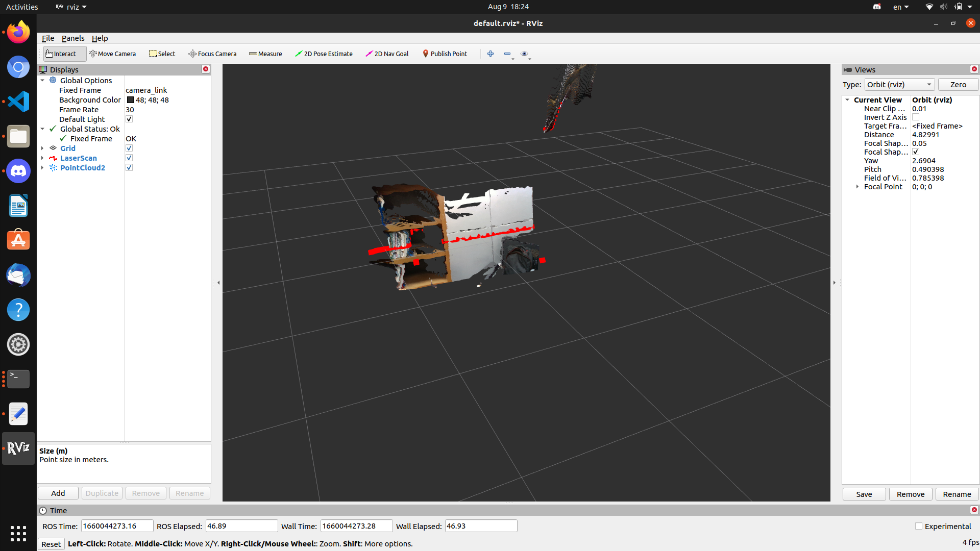Viewport: 980px width, 551px height.
Task: Open the Type dropdown showing Orbit (rviz)
Action: (900, 84)
